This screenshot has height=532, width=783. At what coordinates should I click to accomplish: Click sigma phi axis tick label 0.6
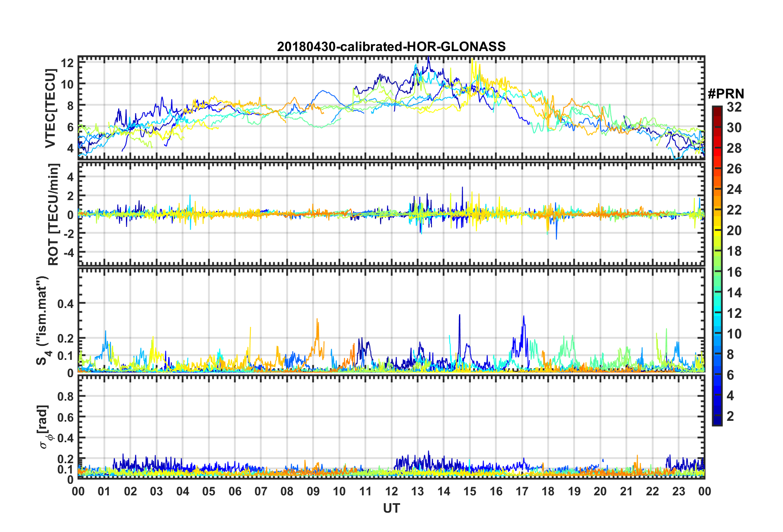65,418
